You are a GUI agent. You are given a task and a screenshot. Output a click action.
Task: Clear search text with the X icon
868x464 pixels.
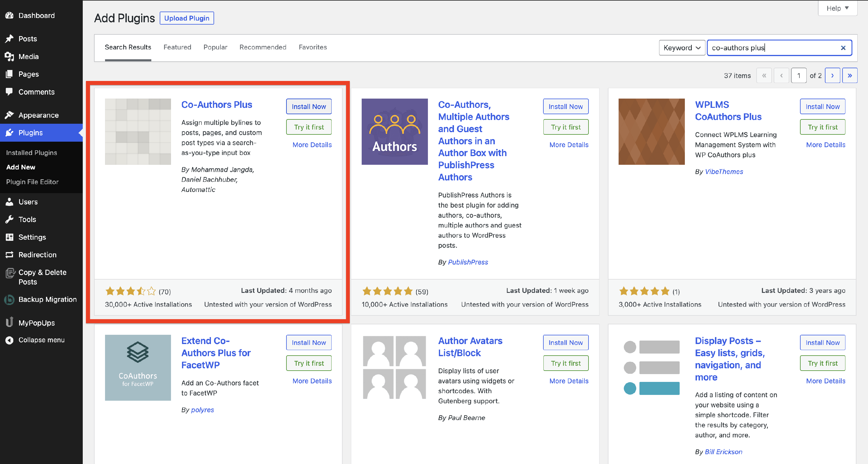(843, 48)
